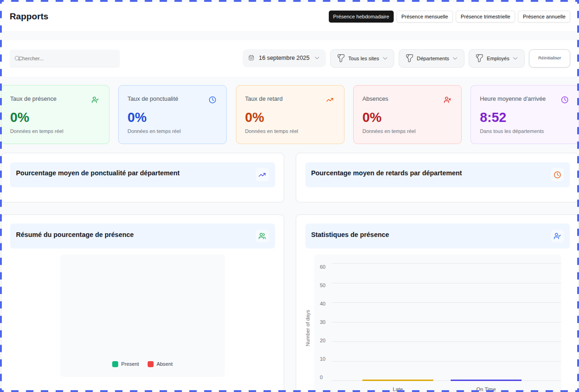Switch to Présence mensuelle tab
Screen dimensions: 579x392
tap(424, 17)
